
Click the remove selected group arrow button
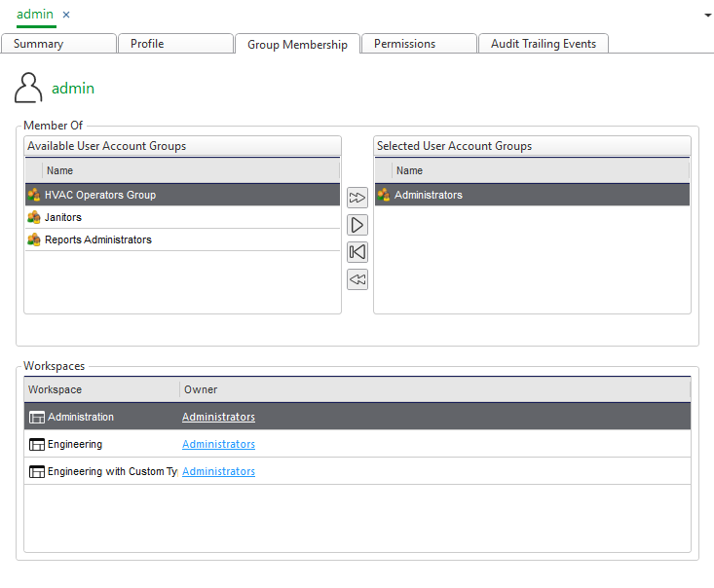[357, 252]
